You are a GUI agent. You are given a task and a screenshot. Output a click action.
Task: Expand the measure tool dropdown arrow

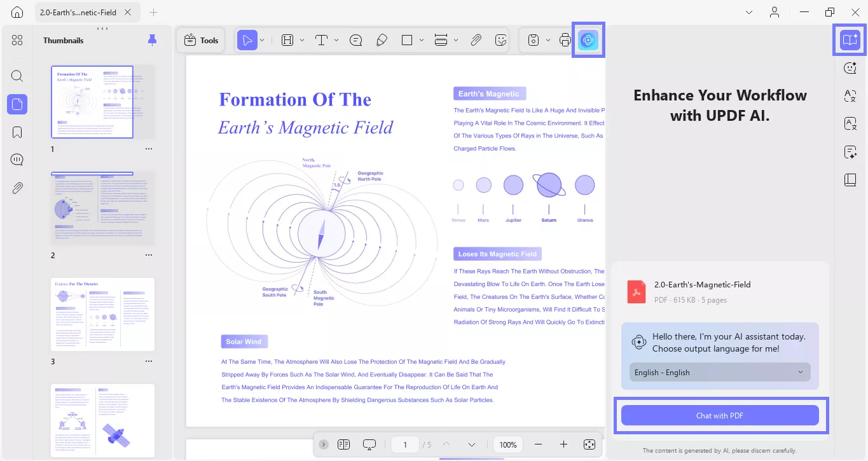pos(456,41)
